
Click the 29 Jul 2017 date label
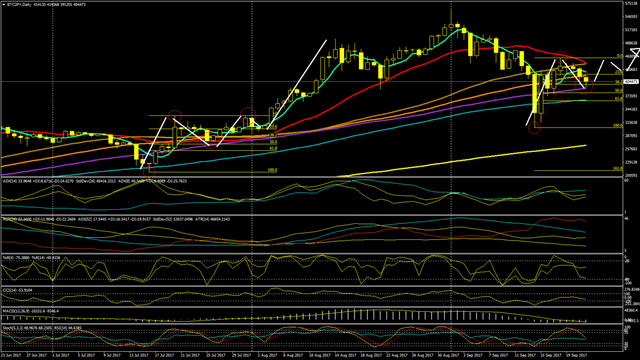tap(242, 356)
